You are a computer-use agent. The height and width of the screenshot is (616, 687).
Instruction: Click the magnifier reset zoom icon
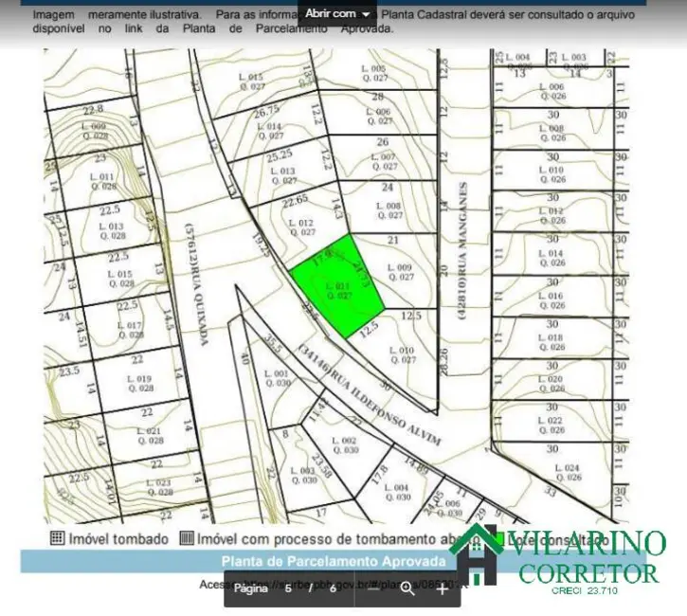(407, 589)
